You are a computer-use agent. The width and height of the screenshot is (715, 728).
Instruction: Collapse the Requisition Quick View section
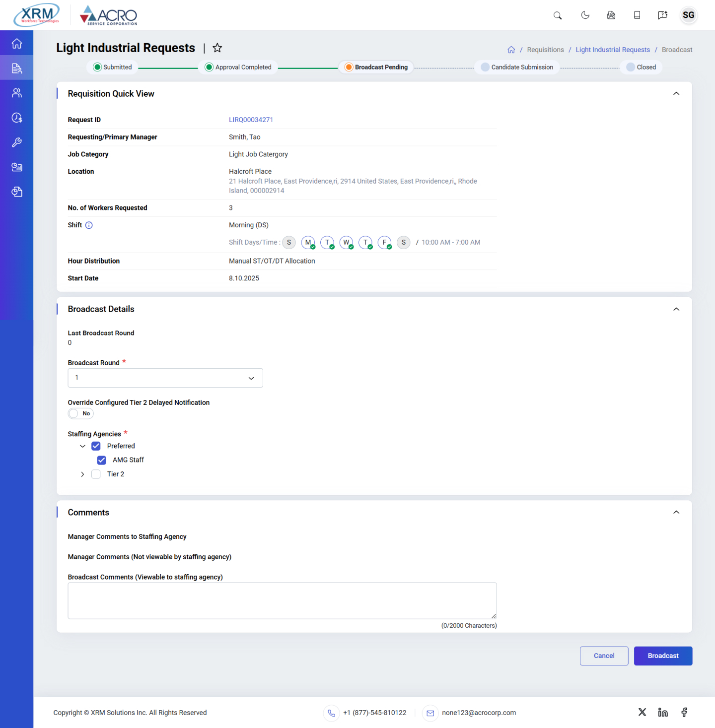coord(676,94)
